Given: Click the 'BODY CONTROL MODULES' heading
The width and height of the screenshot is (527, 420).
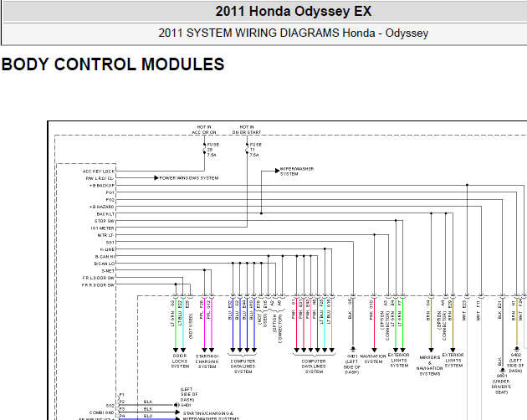Looking at the screenshot, I should (x=113, y=64).
